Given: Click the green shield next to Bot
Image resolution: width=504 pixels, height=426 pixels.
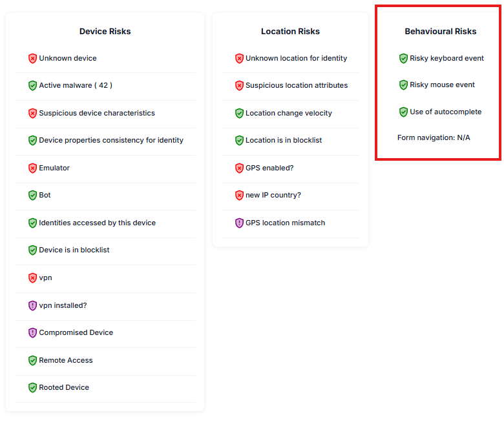Looking at the screenshot, I should (32, 195).
